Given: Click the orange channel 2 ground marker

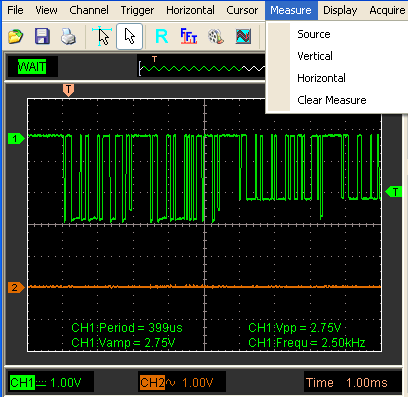Looking at the screenshot, I should click(16, 287).
